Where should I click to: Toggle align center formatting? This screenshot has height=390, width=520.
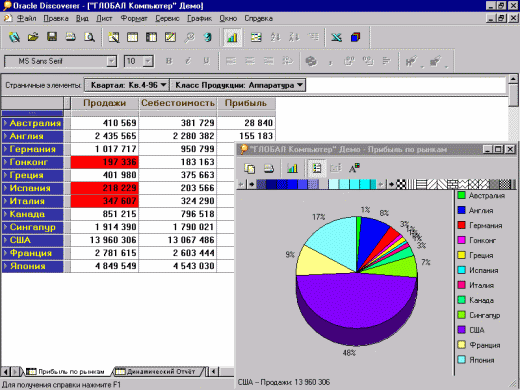250,61
